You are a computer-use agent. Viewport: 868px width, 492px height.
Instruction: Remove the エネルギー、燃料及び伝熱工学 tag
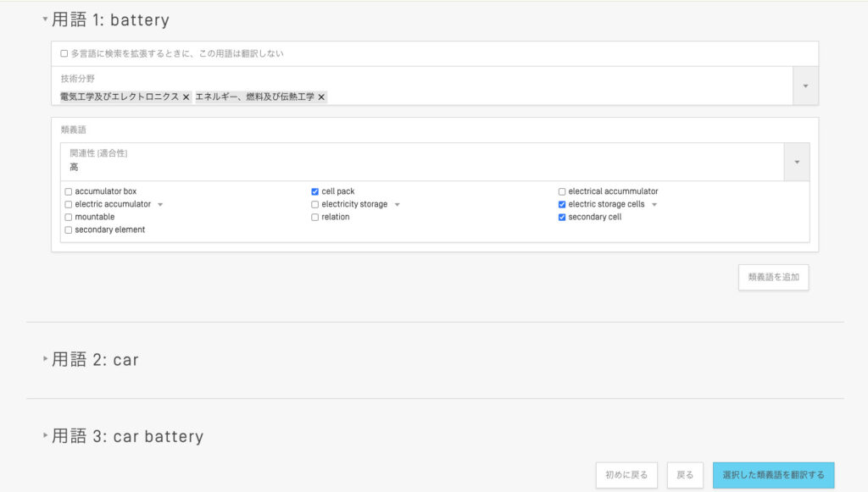(321, 97)
